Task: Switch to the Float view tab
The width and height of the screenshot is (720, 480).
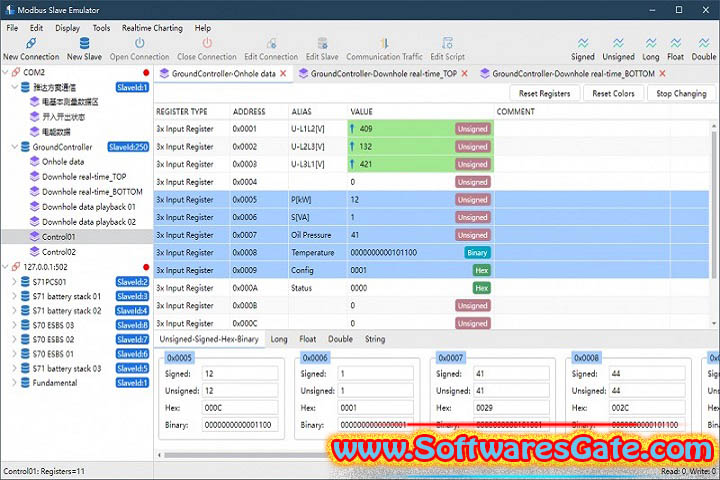Action: [308, 339]
